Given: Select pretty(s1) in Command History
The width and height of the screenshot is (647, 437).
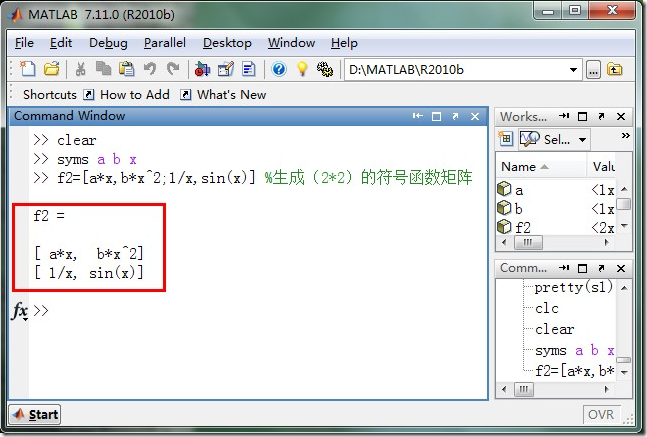Looking at the screenshot, I should point(573,287).
